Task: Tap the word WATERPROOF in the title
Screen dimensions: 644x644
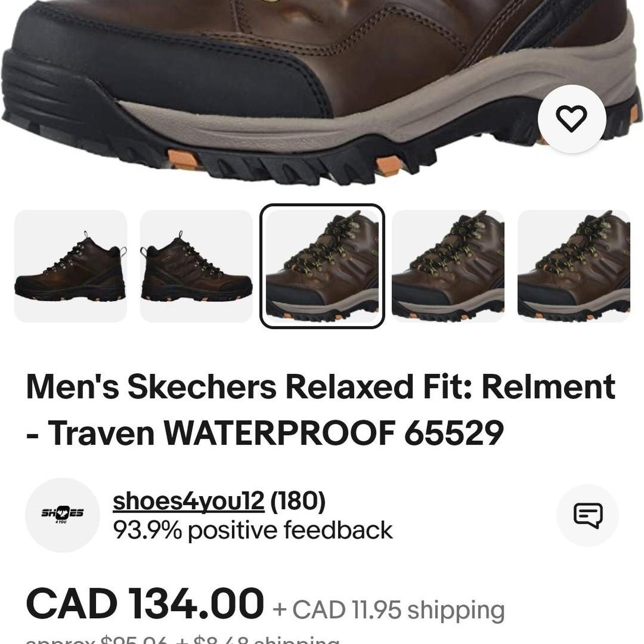Action: coord(279,433)
